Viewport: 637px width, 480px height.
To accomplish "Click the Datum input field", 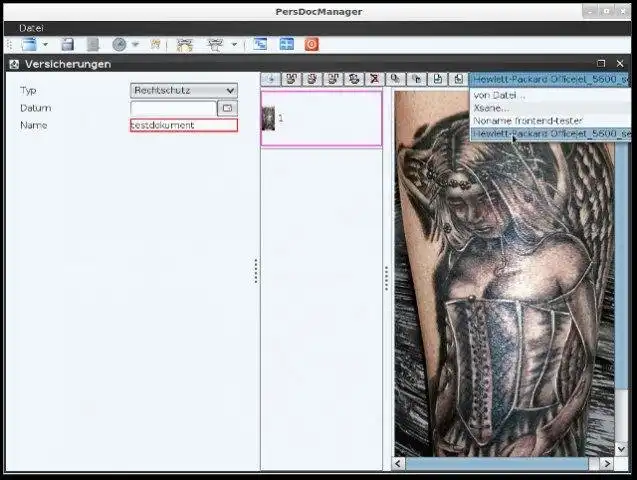I will pos(173,108).
